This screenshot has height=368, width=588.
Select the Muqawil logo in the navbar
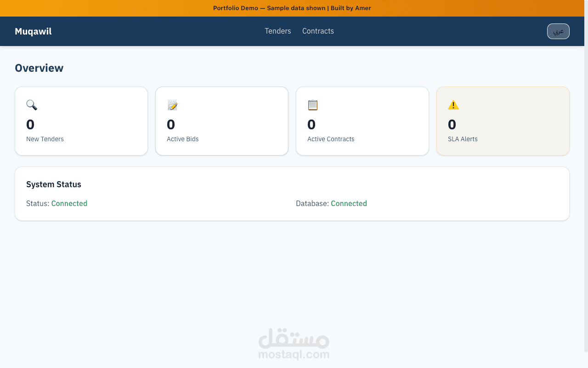[x=33, y=31]
